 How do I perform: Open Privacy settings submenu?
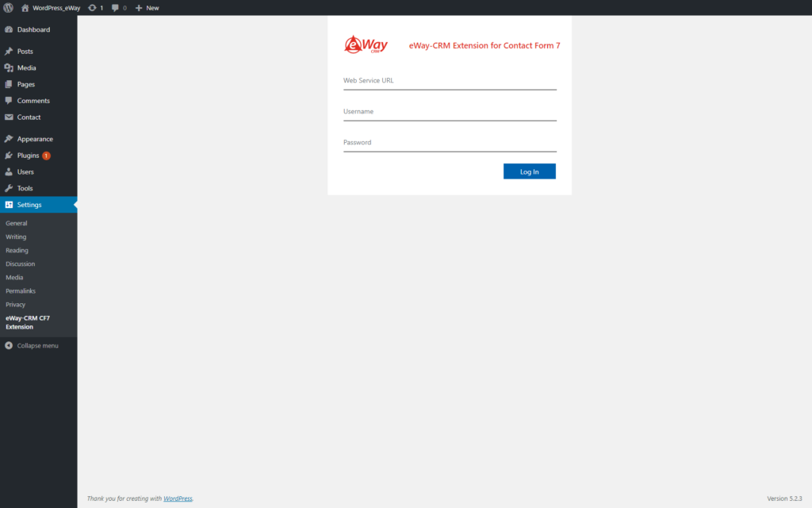[16, 304]
